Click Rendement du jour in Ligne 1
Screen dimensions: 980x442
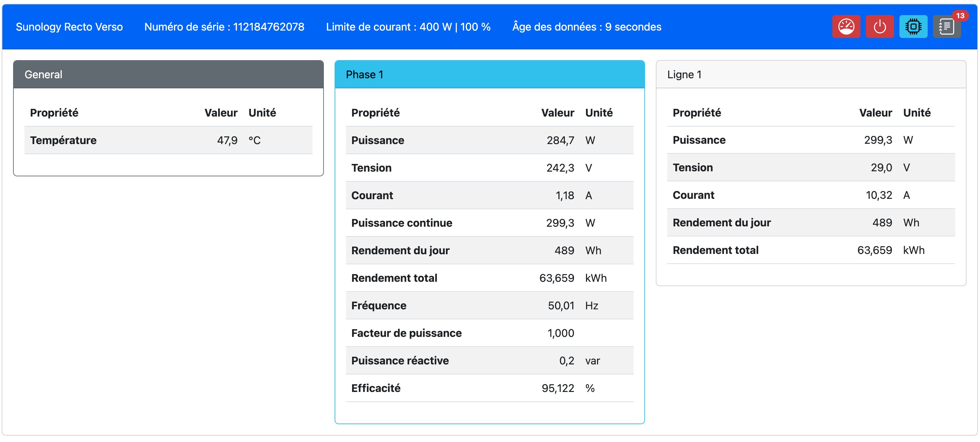[722, 222]
